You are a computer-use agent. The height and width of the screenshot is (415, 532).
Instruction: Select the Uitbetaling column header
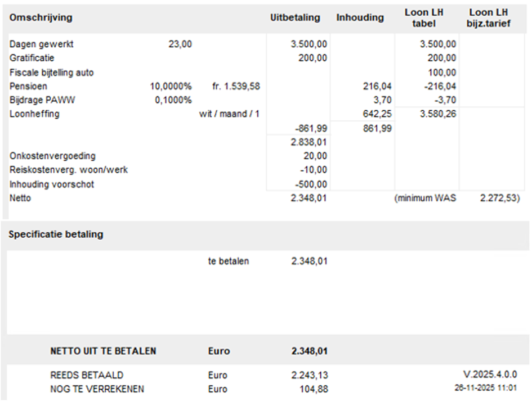click(295, 17)
